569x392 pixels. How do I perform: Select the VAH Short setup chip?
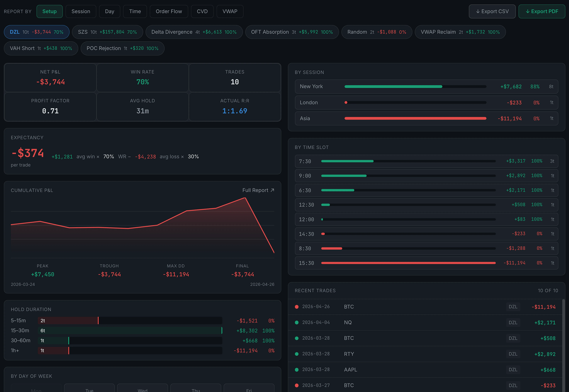(x=41, y=48)
